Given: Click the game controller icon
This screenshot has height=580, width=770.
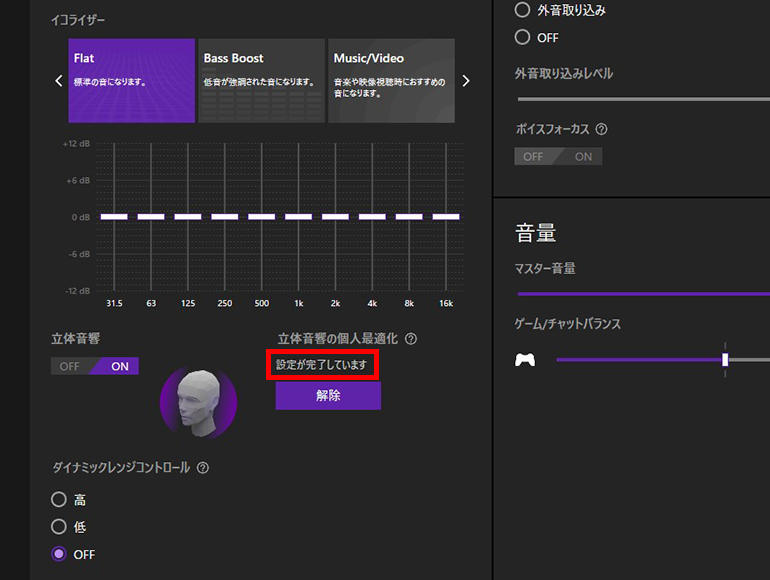Looking at the screenshot, I should (x=525, y=360).
